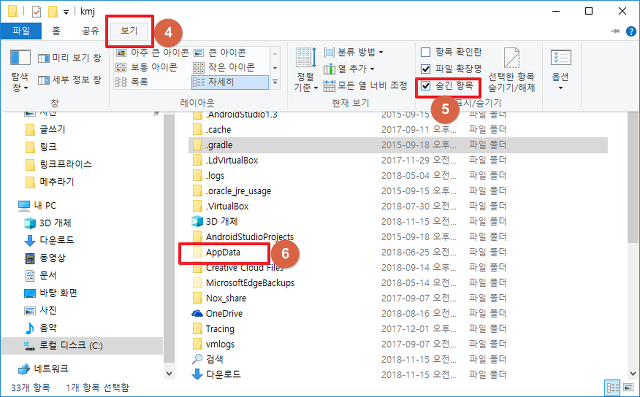Open the 링크프라이스 folder in sidebar

click(x=58, y=164)
